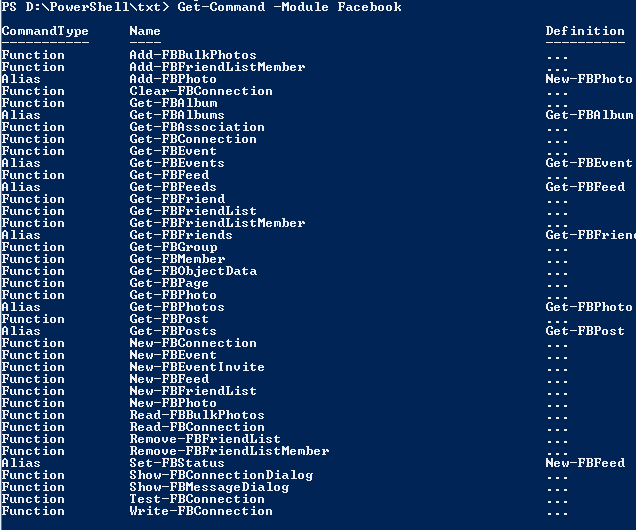Select the CommandType column header
Screen dimensions: 636x530
(45, 31)
